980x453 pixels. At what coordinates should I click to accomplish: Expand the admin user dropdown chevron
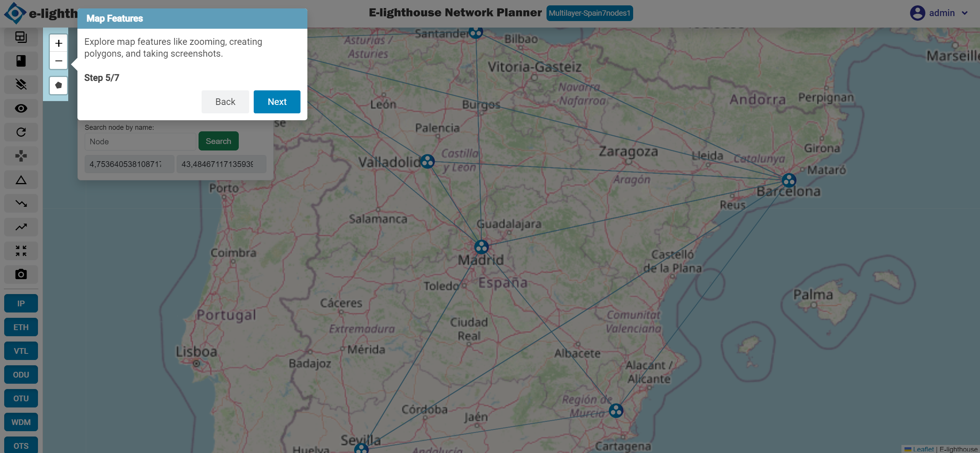[965, 13]
